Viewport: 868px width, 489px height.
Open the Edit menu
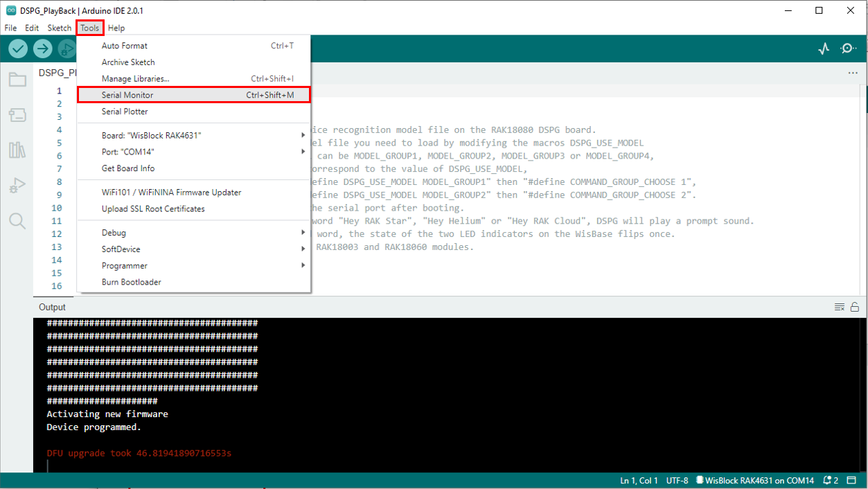pyautogui.click(x=32, y=28)
